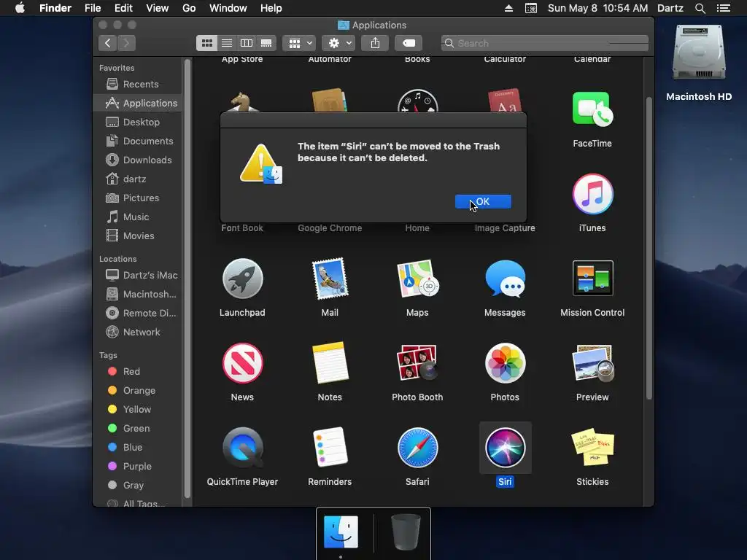Image resolution: width=747 pixels, height=560 pixels.
Task: Click the Edit Tags toolbar button
Action: (x=409, y=43)
